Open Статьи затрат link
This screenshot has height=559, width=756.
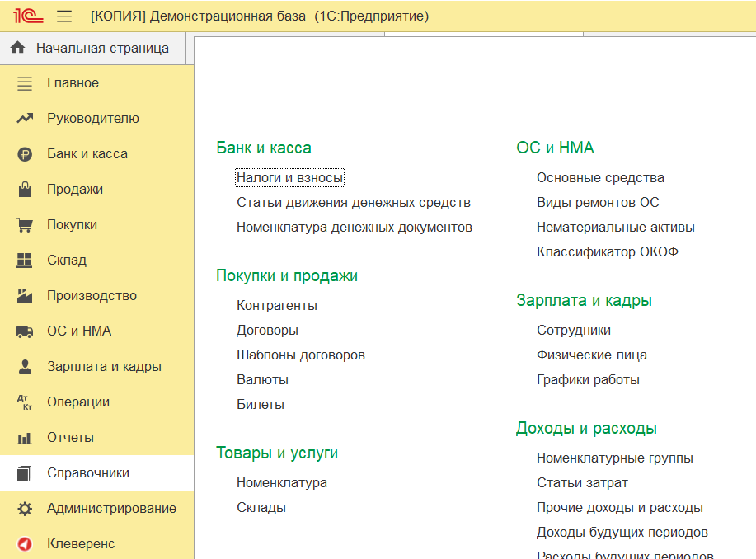(581, 483)
